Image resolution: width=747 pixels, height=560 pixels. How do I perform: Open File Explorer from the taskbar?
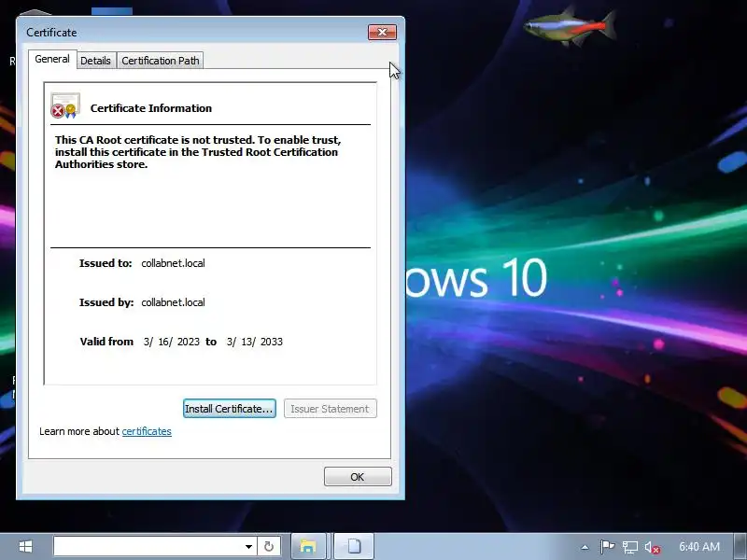(308, 546)
